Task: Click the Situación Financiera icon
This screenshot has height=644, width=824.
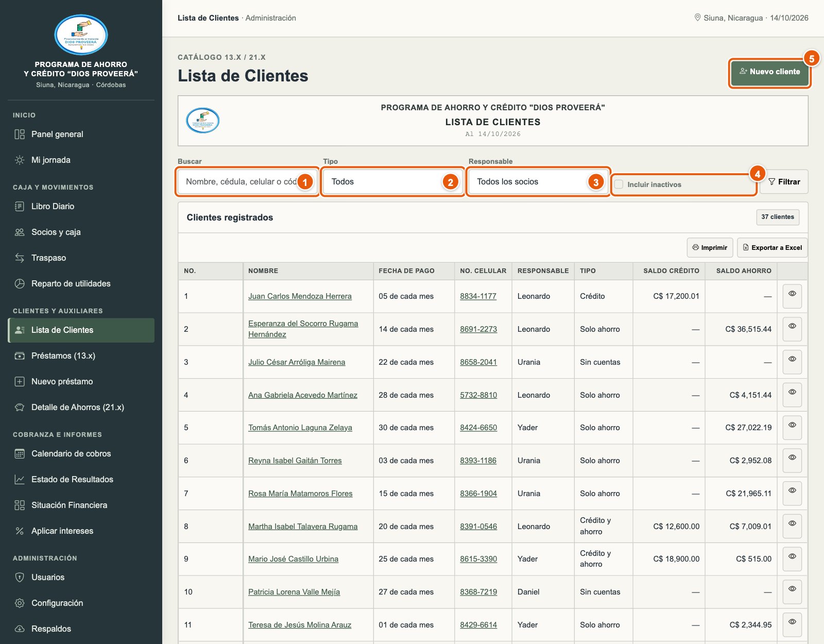Action: point(20,505)
